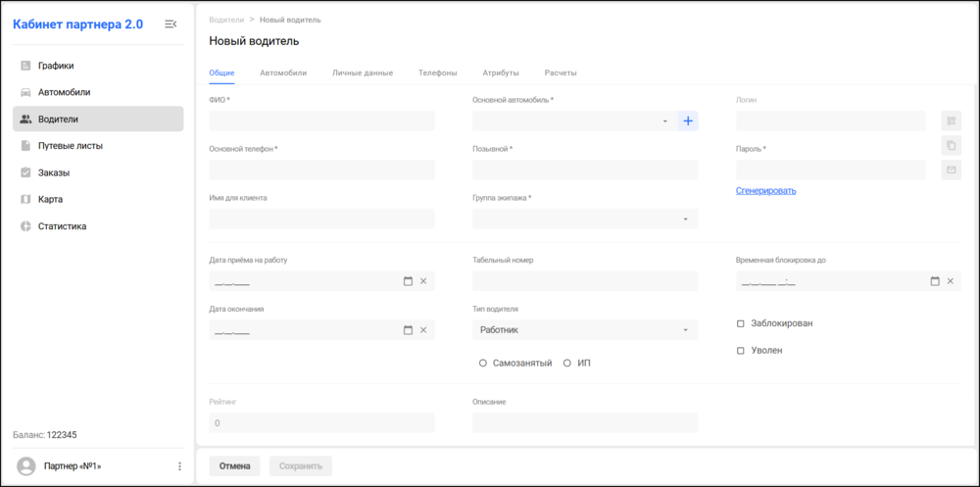The image size is (980, 487).
Task: Go to the Расчеты tab
Action: click(561, 73)
